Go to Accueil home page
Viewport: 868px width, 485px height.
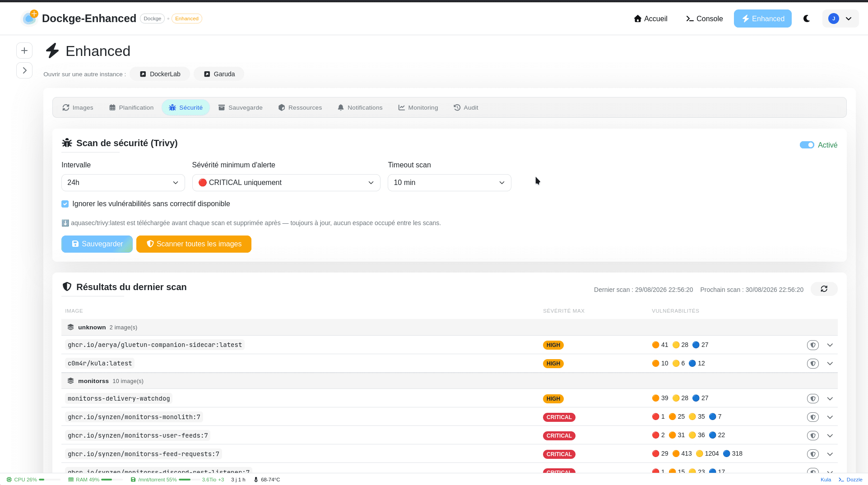[x=650, y=18]
